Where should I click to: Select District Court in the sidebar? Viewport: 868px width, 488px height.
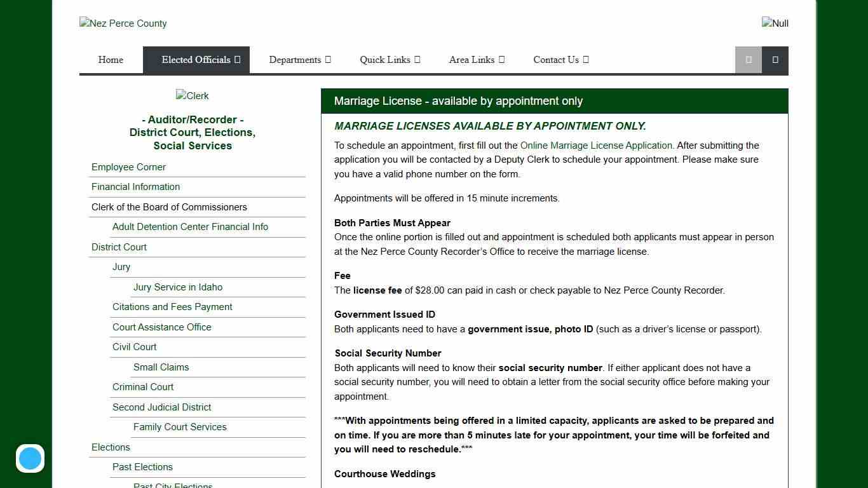[119, 247]
